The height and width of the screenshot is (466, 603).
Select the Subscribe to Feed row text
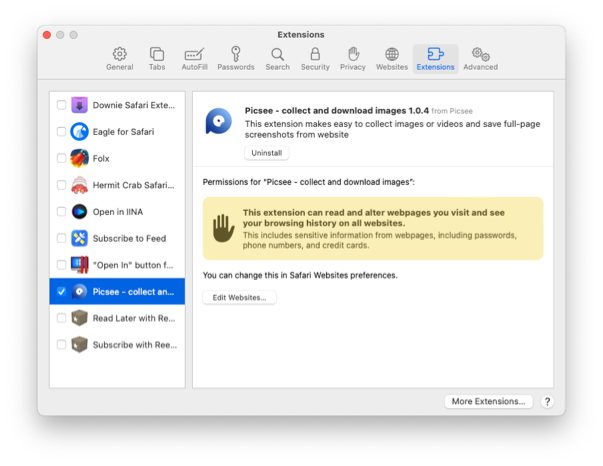point(129,238)
